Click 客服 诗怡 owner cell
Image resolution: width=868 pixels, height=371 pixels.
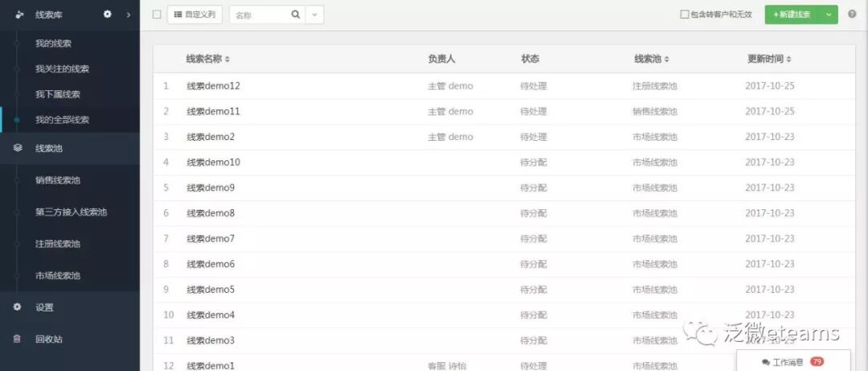click(448, 366)
